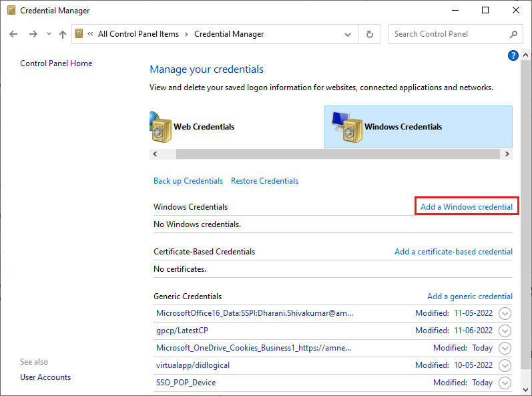The height and width of the screenshot is (396, 532).
Task: Click the Credential Manager safe icon in address bar
Action: (x=79, y=33)
